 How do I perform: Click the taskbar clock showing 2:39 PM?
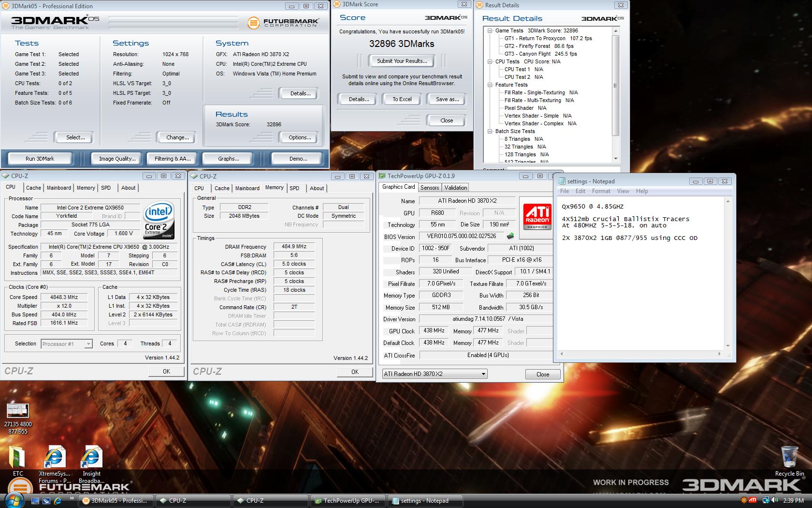click(793, 500)
